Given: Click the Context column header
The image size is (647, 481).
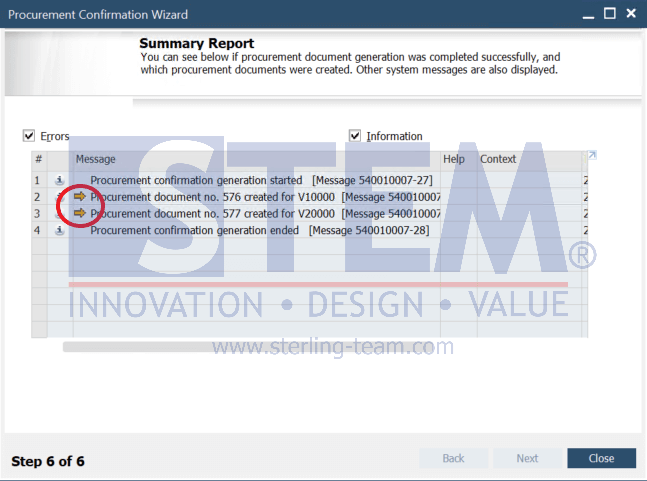Looking at the screenshot, I should (529, 159).
